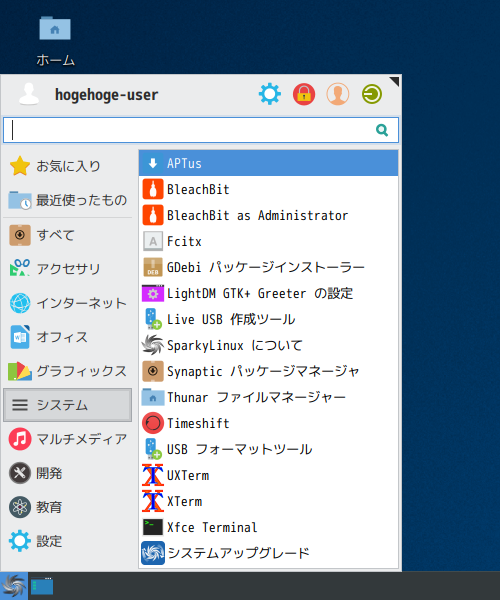Image resolution: width=500 pixels, height=600 pixels.
Task: Launch Live USB 作成ツール
Action: pyautogui.click(x=269, y=319)
